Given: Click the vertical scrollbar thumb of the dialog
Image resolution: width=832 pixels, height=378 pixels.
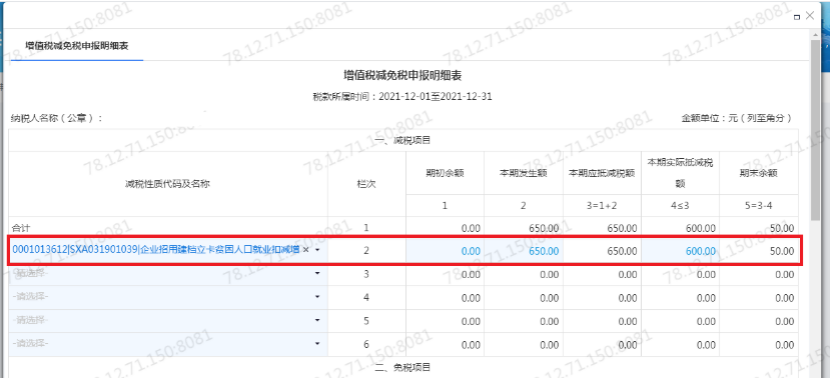Looking at the screenshot, I should [816, 130].
